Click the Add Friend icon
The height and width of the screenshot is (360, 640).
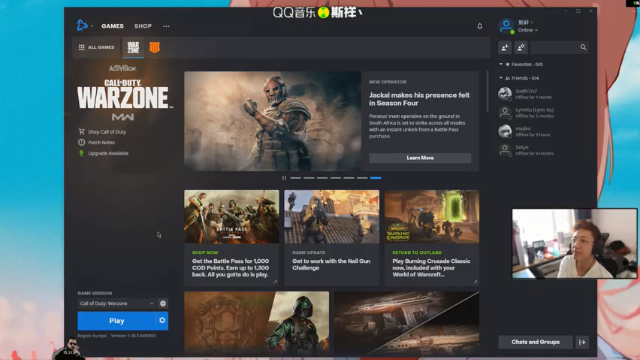pos(505,47)
